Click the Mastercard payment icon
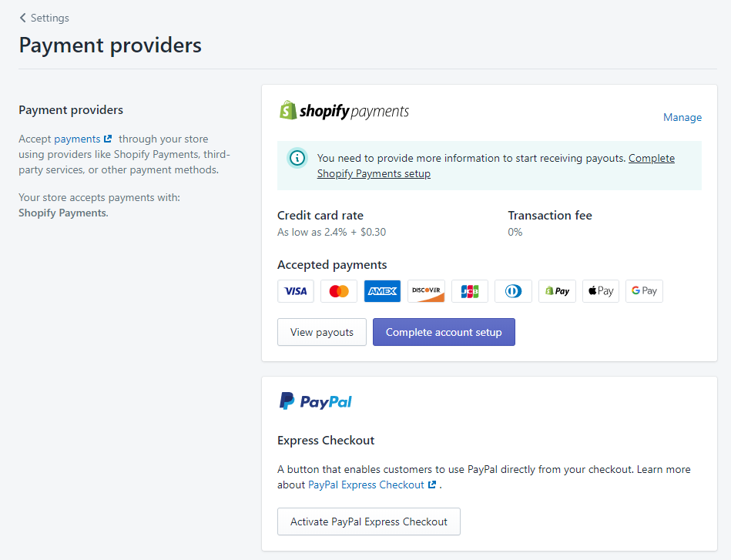The width and height of the screenshot is (731, 560). tap(339, 291)
